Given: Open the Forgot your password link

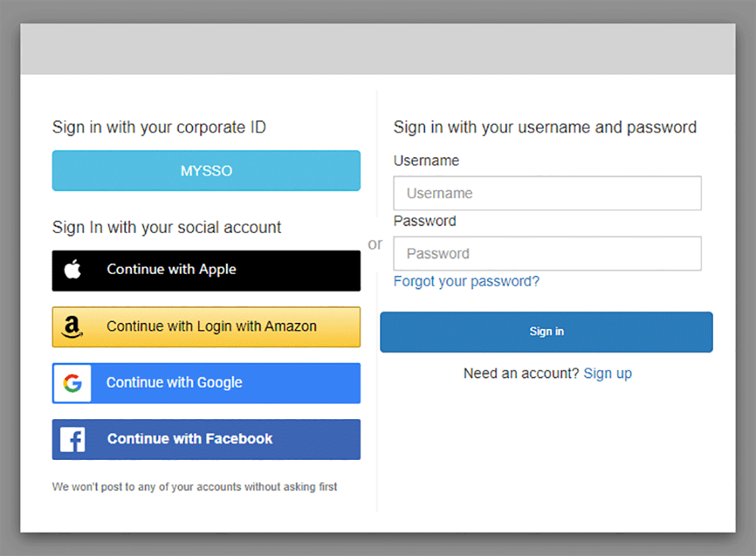Looking at the screenshot, I should (466, 281).
